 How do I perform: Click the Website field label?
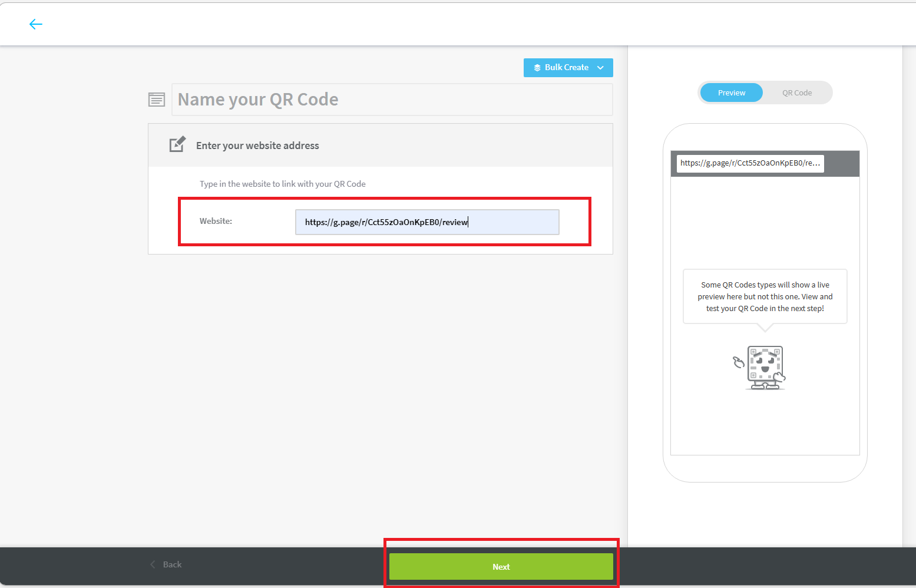coord(216,221)
